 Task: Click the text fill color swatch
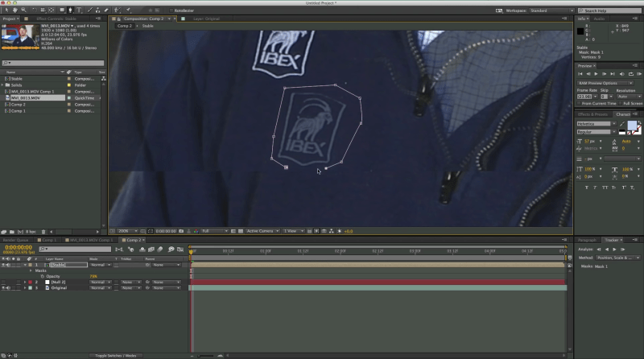click(x=632, y=126)
